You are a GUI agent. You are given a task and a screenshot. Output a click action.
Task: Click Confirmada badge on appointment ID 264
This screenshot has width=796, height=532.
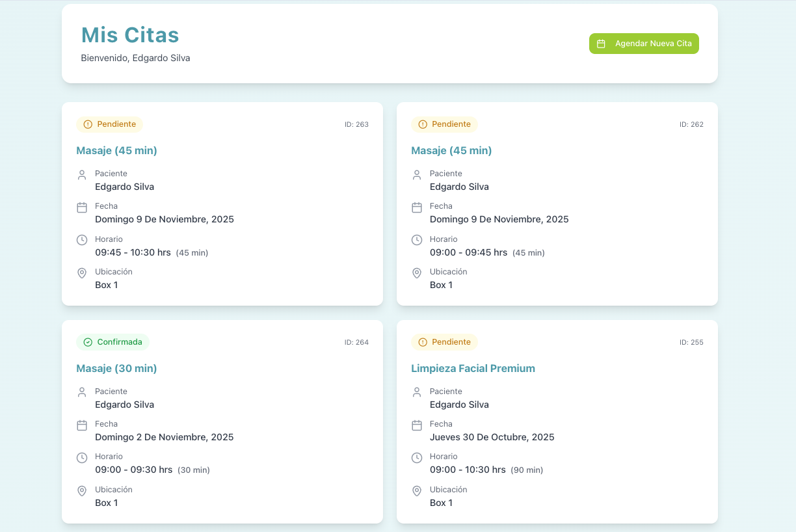tap(113, 342)
